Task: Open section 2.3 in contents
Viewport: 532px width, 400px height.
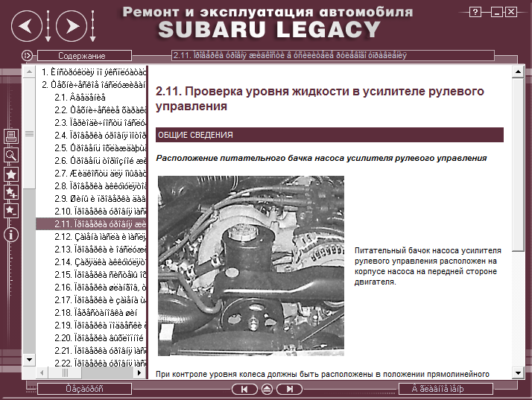Action: pyautogui.click(x=100, y=122)
